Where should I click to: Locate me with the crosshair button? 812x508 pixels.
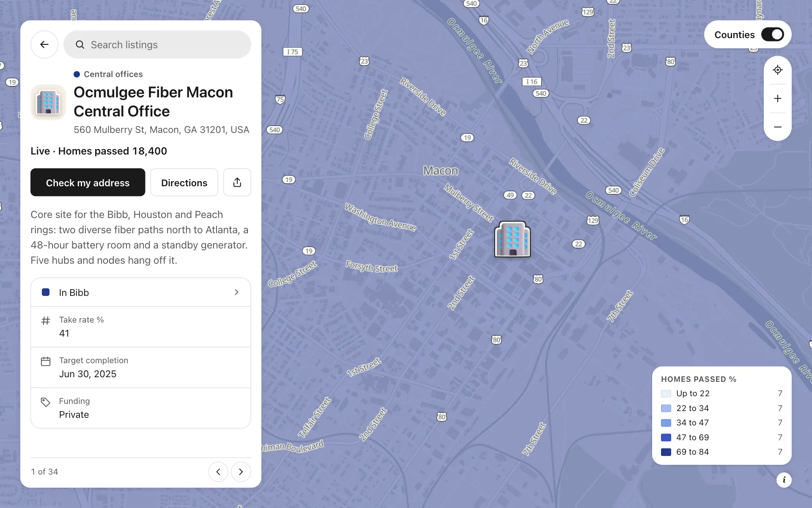[777, 70]
